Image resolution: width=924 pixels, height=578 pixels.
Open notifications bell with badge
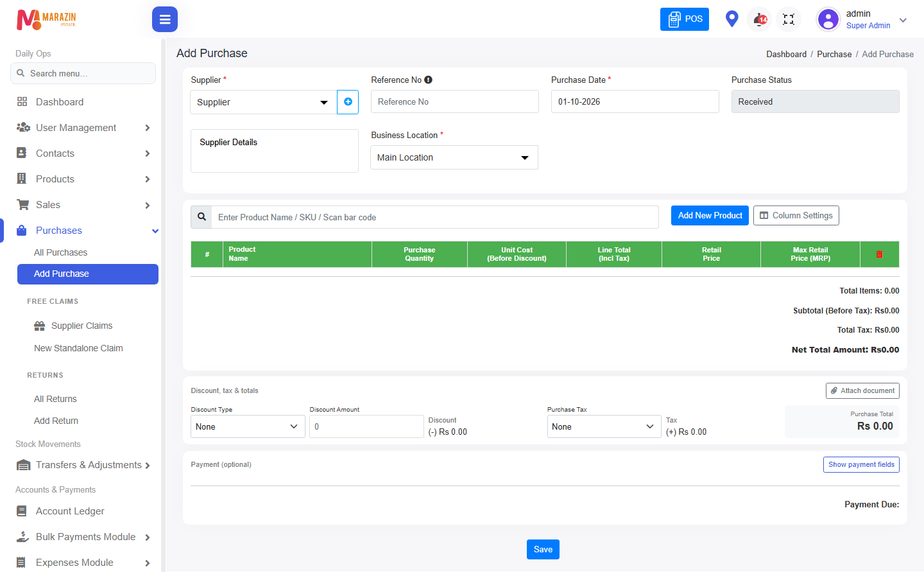pos(759,19)
